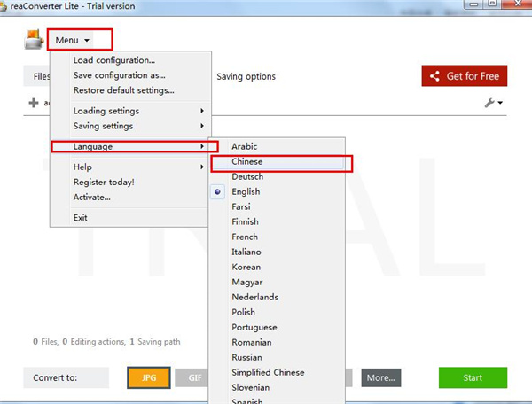The width and height of the screenshot is (532, 404).
Task: Click Exit in the Menu
Action: click(81, 217)
